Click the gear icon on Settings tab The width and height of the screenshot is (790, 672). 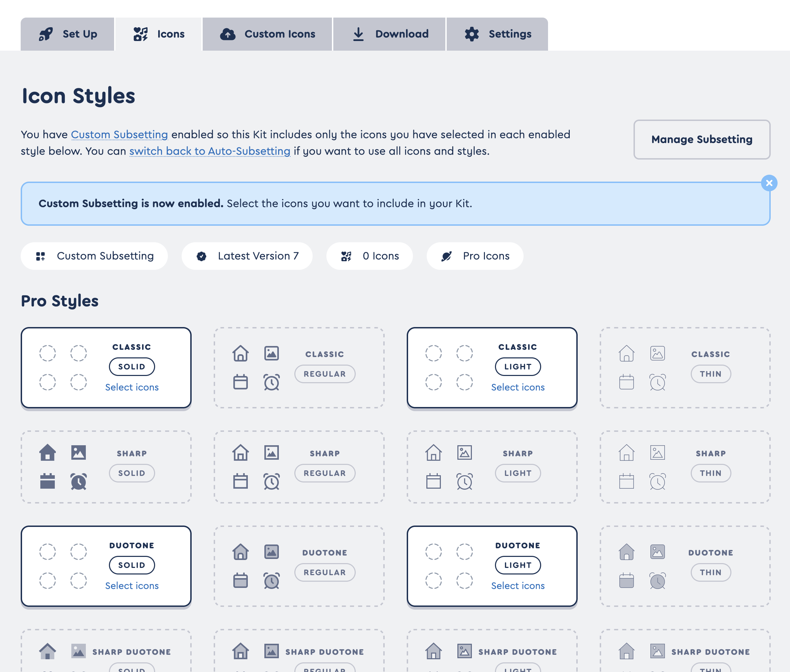(472, 34)
